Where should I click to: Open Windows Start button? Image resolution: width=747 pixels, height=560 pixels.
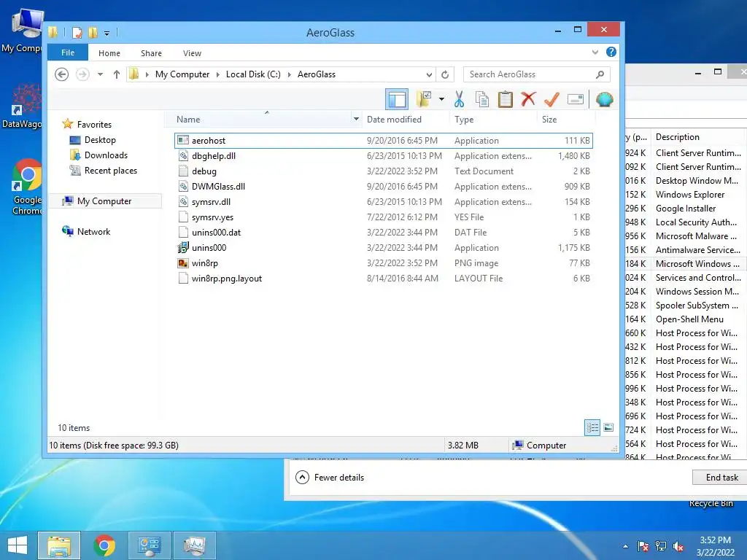[x=18, y=545]
